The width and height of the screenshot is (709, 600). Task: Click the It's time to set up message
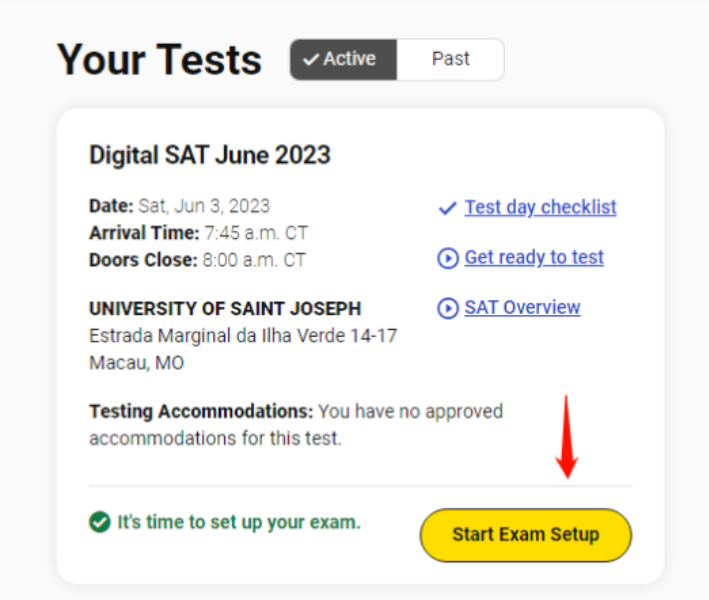point(238,522)
